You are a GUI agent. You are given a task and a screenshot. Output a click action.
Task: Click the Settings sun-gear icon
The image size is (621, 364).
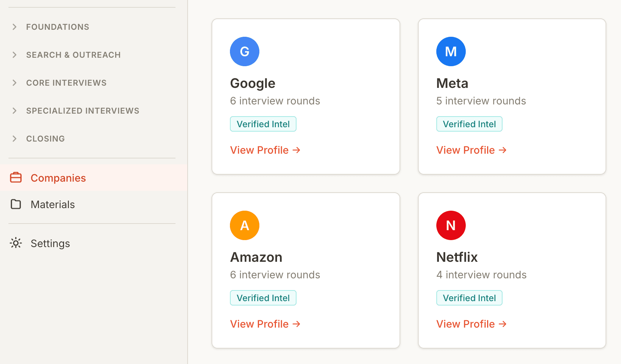tap(16, 243)
